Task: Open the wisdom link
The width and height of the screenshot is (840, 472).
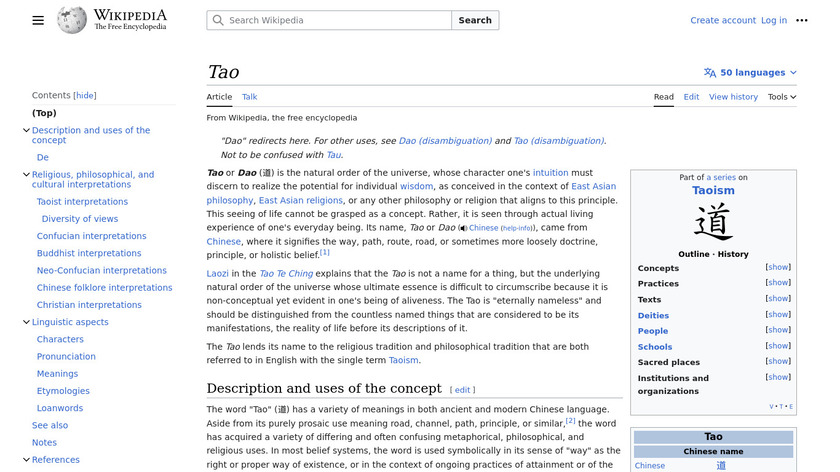Action: (416, 186)
